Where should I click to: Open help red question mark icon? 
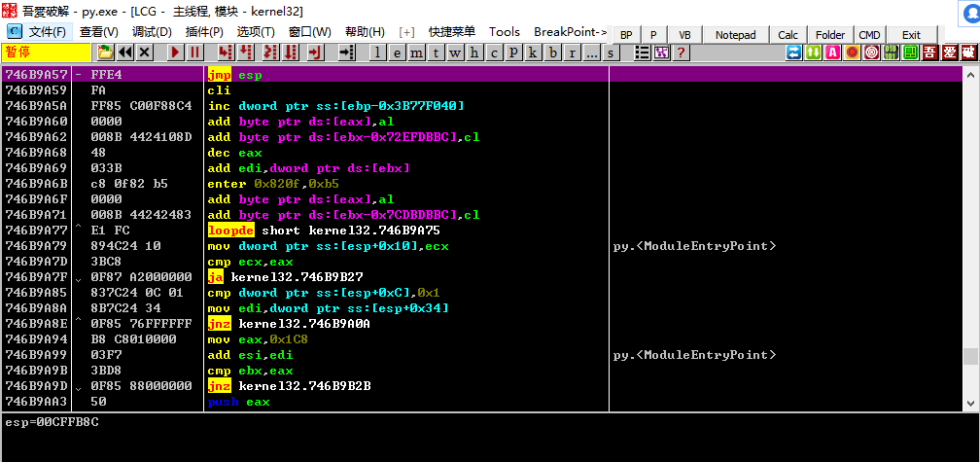[x=681, y=53]
